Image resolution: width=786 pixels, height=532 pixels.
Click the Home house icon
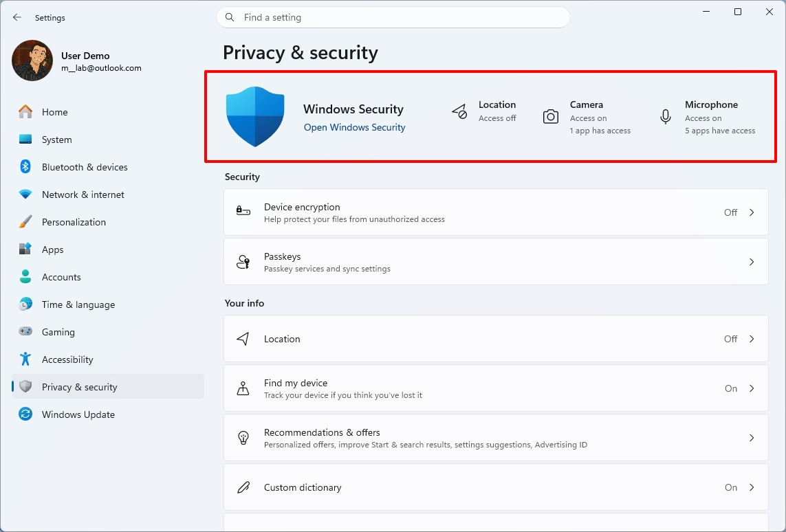(x=25, y=112)
